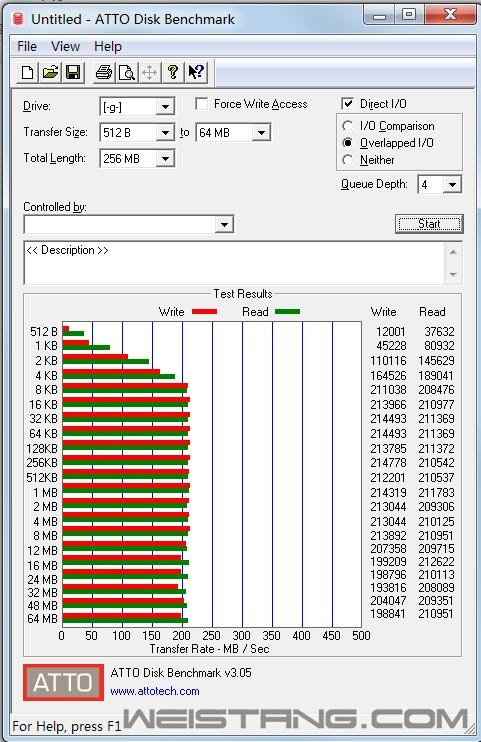Click the green Read legend swatch
Screen dimensions: 481x742
[287, 311]
